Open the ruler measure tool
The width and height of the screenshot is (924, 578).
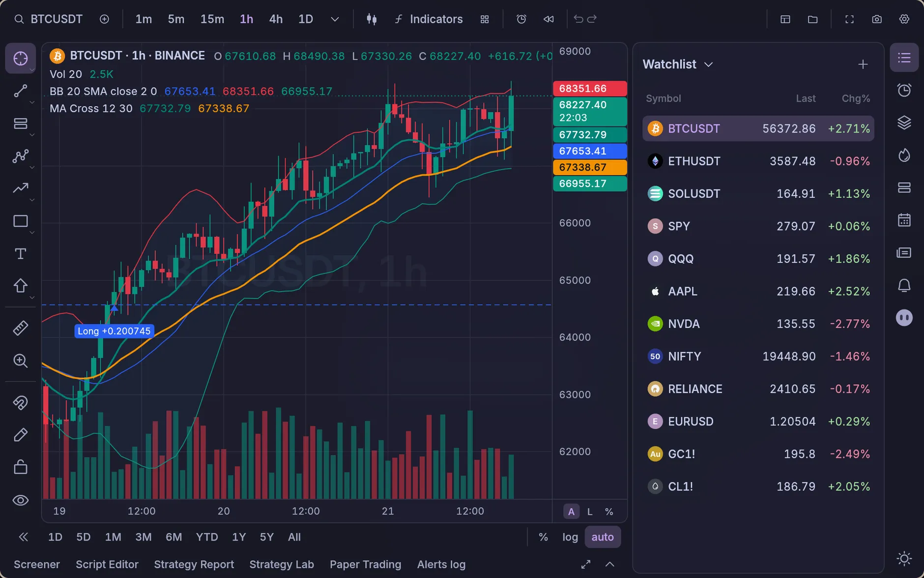20,328
